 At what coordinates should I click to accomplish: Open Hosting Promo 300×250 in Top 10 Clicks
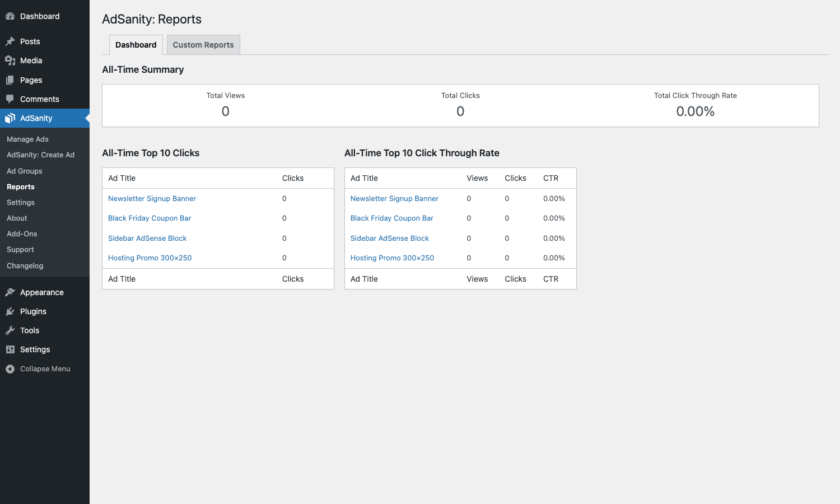150,258
